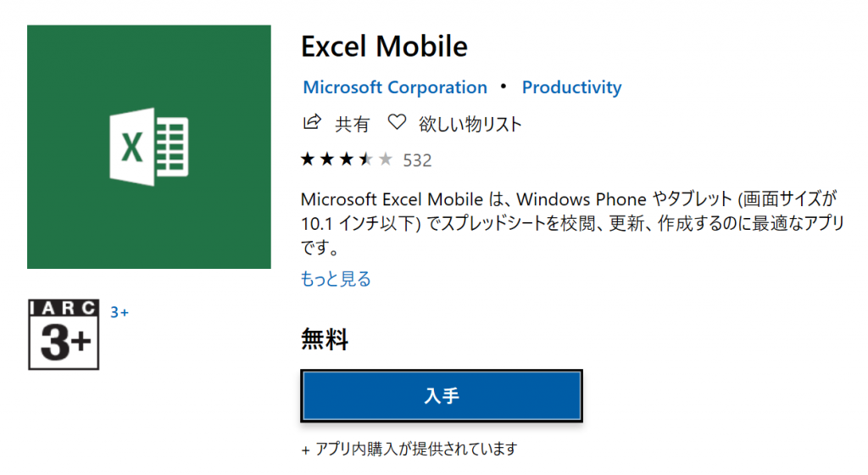Click the share arrow icon
The width and height of the screenshot is (868, 475).
312,122
